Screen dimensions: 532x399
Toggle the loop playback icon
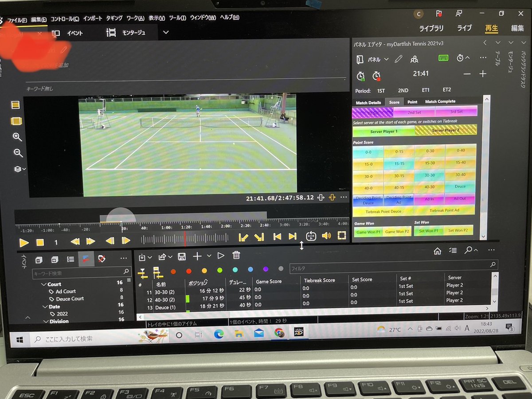[311, 236]
